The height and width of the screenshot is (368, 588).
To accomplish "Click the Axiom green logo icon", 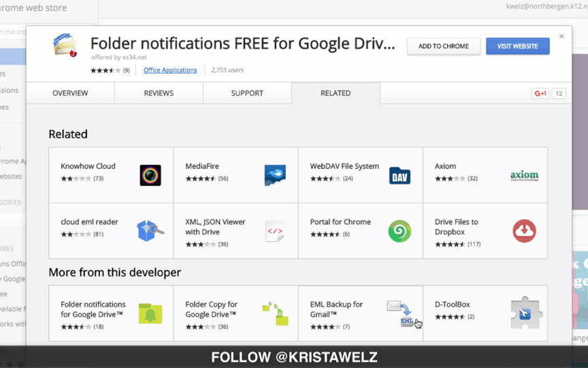I will pyautogui.click(x=524, y=176).
